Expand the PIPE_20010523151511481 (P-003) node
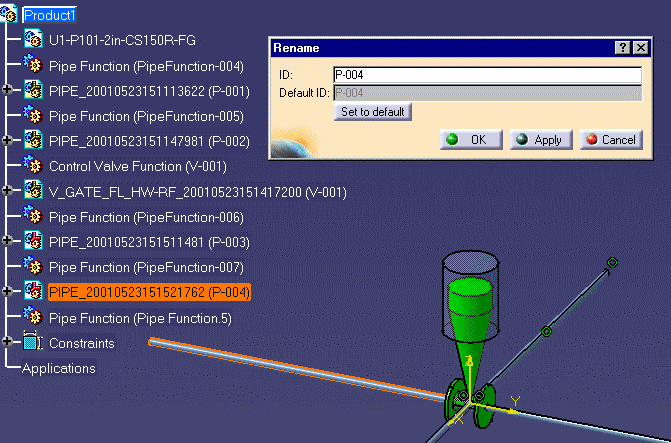This screenshot has width=671, height=443. coord(8,242)
